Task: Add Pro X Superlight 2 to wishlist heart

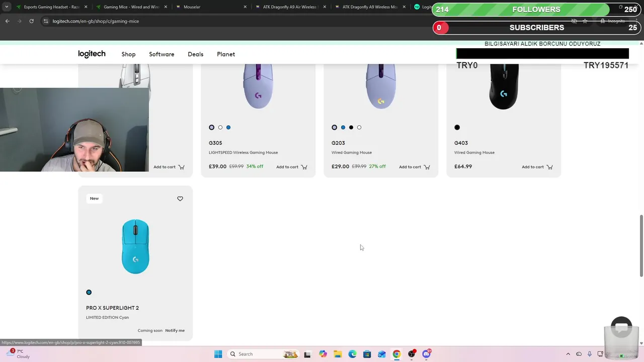Action: tap(180, 199)
